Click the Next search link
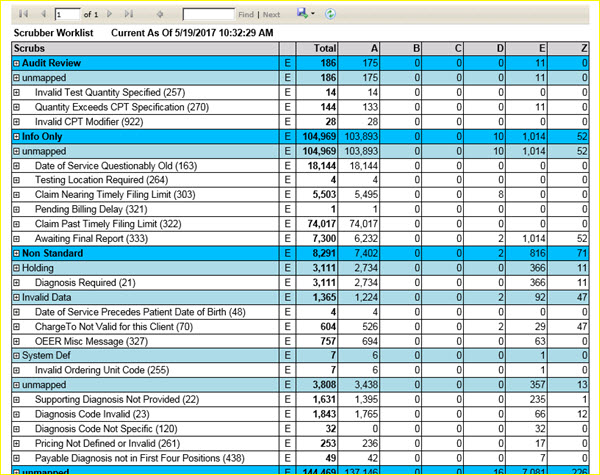Screen dimensions: 600x475 [x=271, y=16]
